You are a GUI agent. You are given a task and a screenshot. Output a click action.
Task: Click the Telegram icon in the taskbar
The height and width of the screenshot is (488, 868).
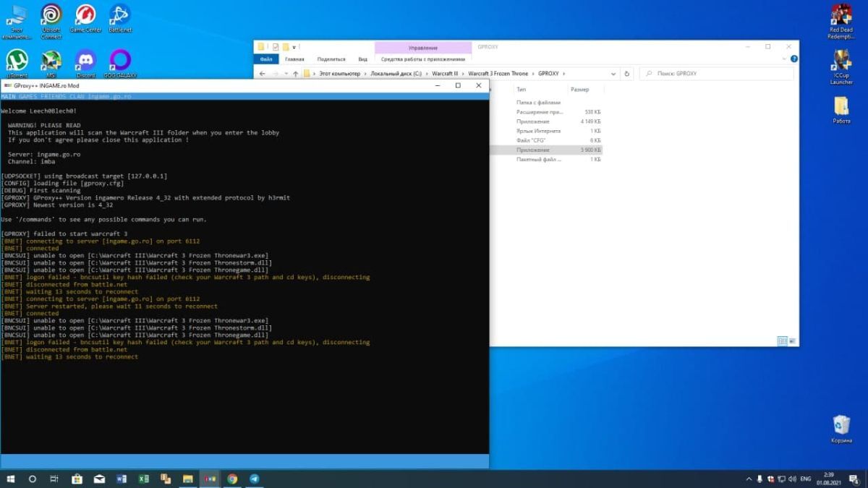(255, 479)
